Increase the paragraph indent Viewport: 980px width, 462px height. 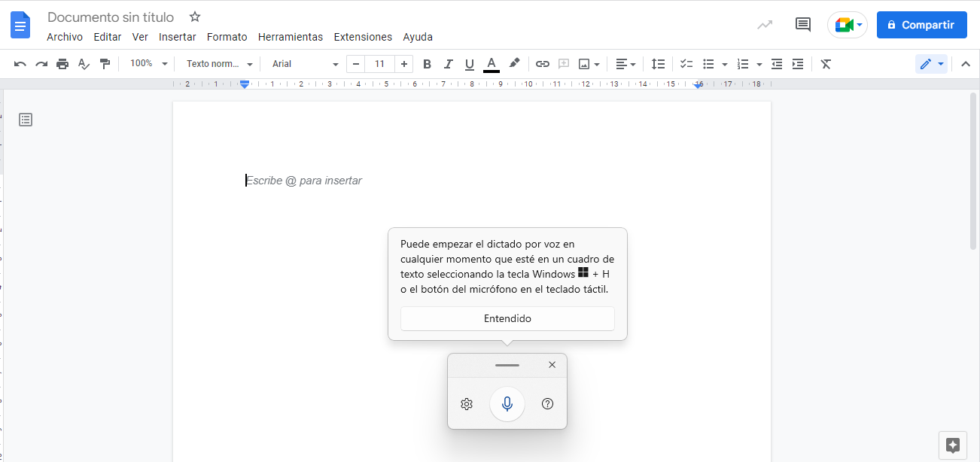click(798, 64)
